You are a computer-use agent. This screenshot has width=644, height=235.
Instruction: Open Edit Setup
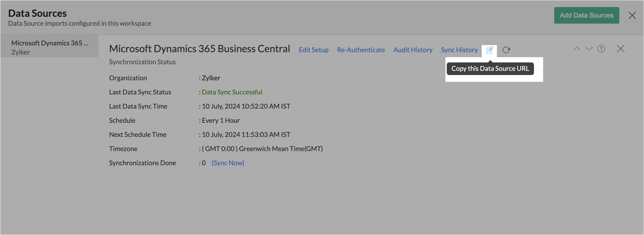[x=314, y=50]
